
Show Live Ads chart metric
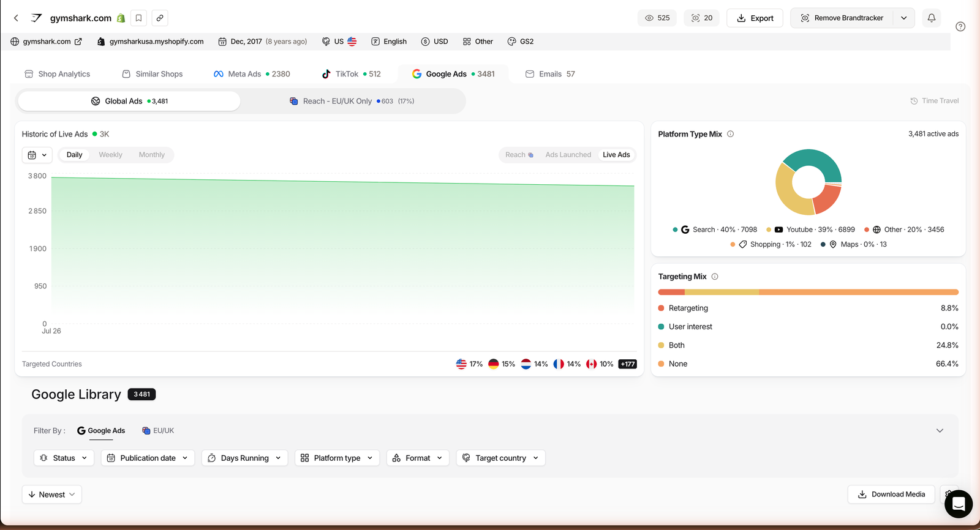616,155
